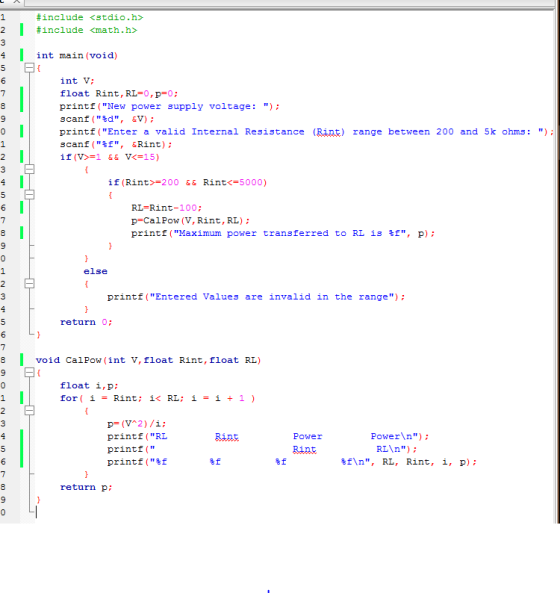Screen dimensions: 560x593
Task: Click the 'return p;' statement
Action: point(86,487)
